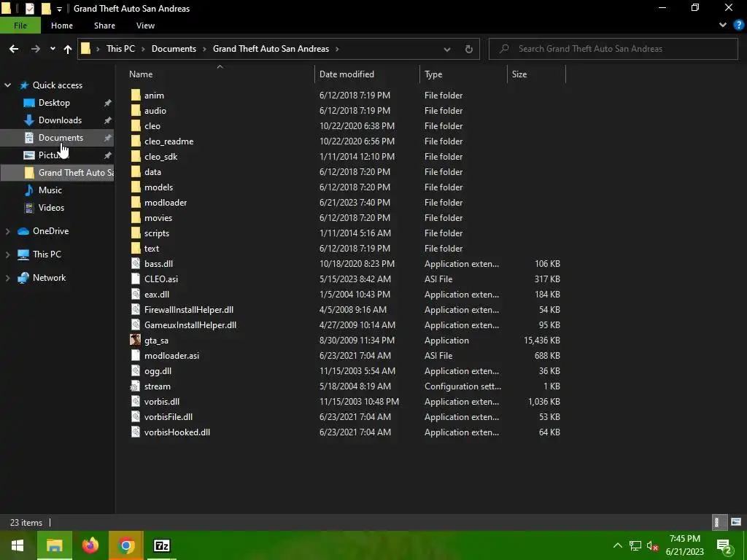747x560 pixels.
Task: Click the Back navigation arrow
Action: [14, 49]
